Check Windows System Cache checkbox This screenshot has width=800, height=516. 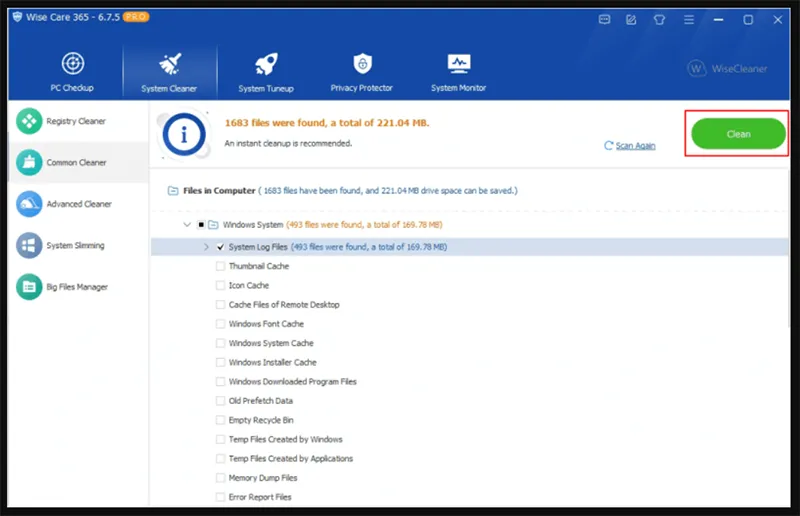220,343
